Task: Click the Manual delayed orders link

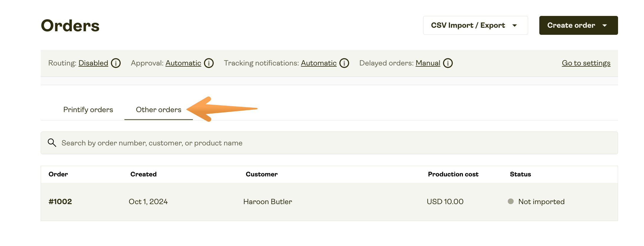Action: coord(428,63)
